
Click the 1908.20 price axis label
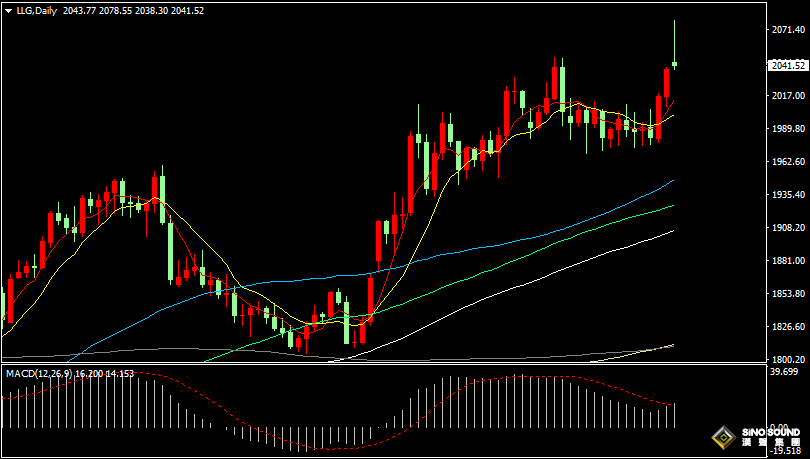pos(788,228)
